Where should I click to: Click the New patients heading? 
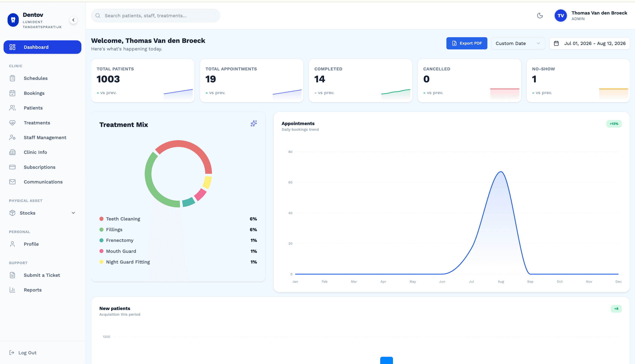pos(115,308)
